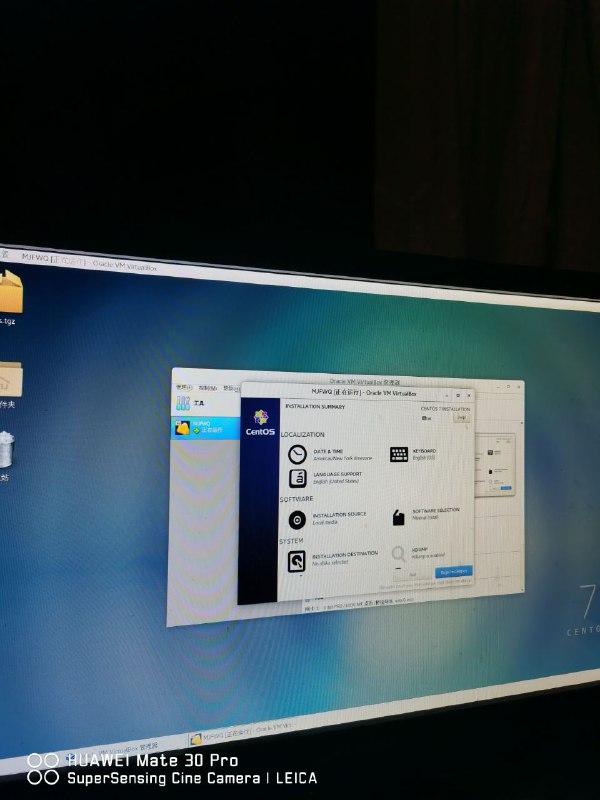The width and height of the screenshot is (600, 800).
Task: Open the third menu in VirtualBox Manager
Action: [231, 389]
